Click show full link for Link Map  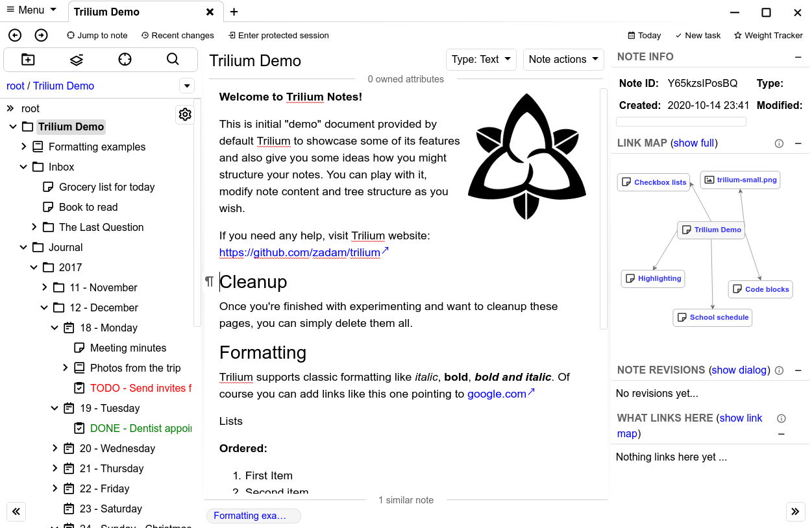click(x=694, y=143)
